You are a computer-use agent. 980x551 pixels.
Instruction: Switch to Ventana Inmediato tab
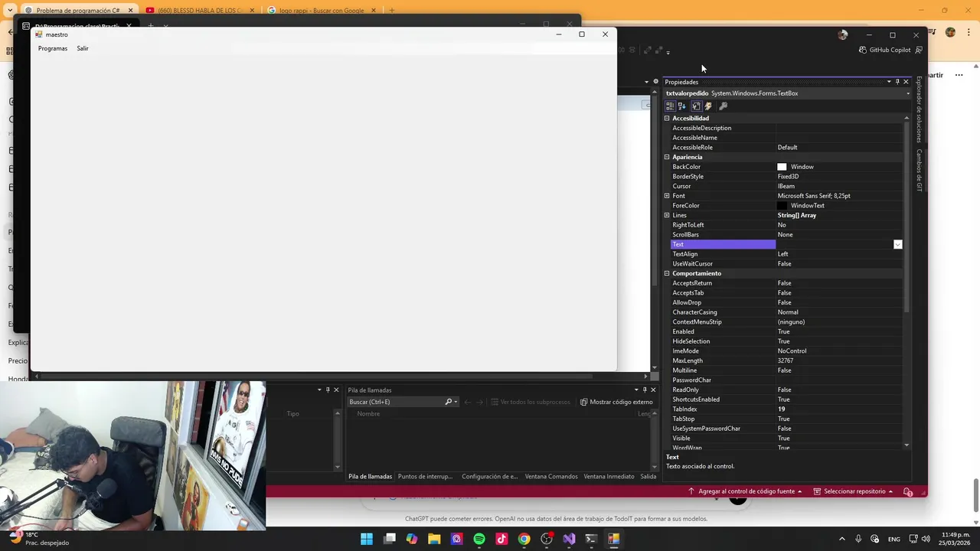coord(609,476)
